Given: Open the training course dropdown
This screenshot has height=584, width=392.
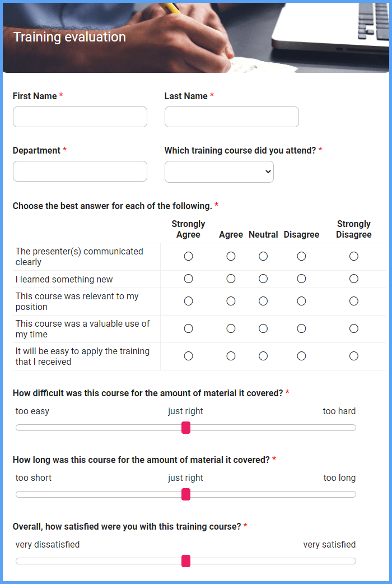Looking at the screenshot, I should coord(219,172).
